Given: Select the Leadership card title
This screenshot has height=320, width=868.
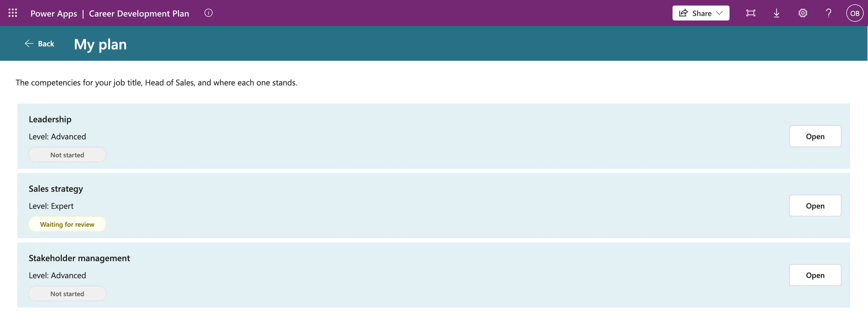Looking at the screenshot, I should tap(50, 119).
